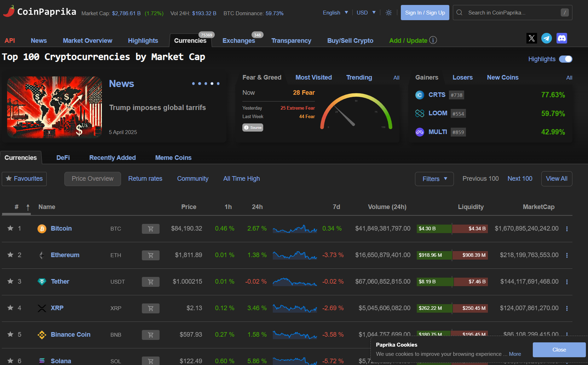Click Bitcoin's green $4.30 B liquidity bar

tap(434, 229)
